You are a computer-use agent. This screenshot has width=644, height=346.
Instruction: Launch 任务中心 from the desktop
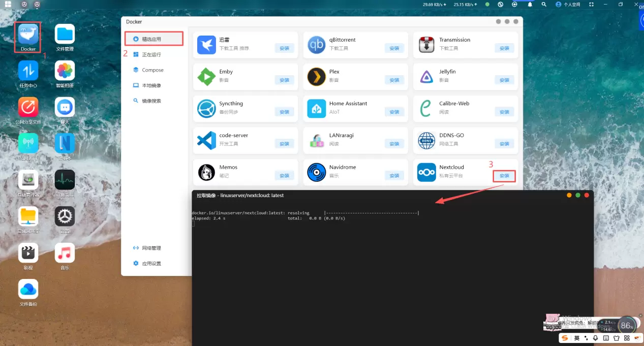click(28, 71)
